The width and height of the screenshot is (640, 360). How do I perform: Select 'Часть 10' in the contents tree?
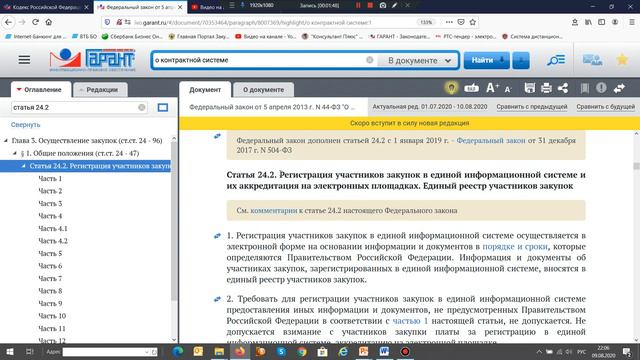point(52,316)
